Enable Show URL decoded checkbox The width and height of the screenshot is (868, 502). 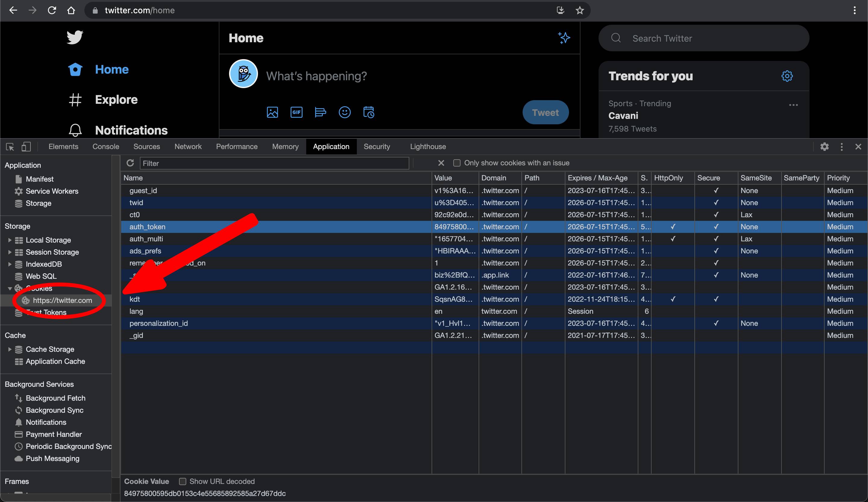pos(183,482)
